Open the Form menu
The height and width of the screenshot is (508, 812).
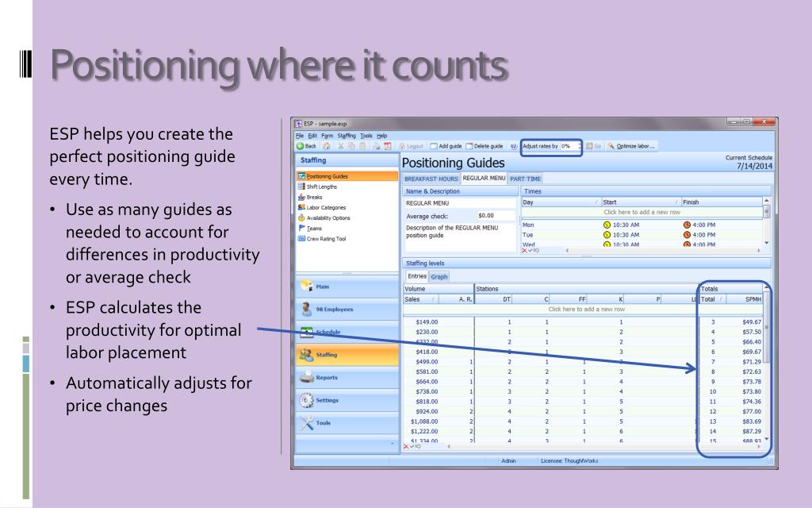pos(327,136)
